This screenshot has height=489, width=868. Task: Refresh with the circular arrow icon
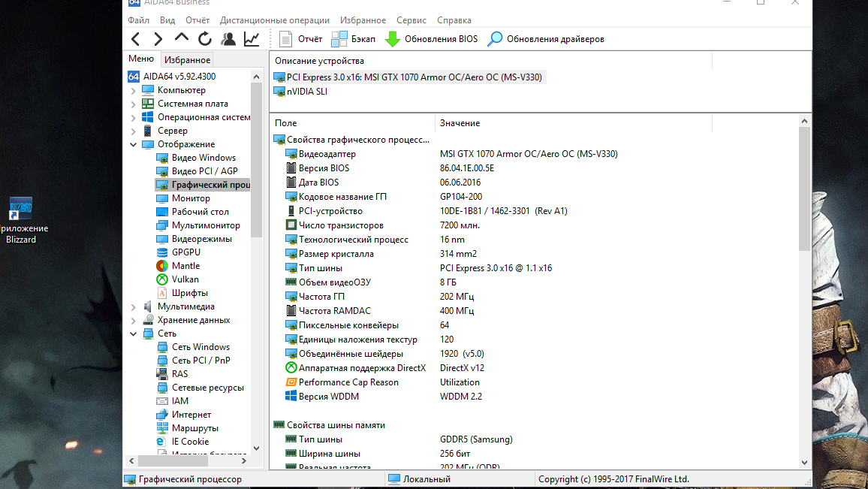(x=205, y=39)
